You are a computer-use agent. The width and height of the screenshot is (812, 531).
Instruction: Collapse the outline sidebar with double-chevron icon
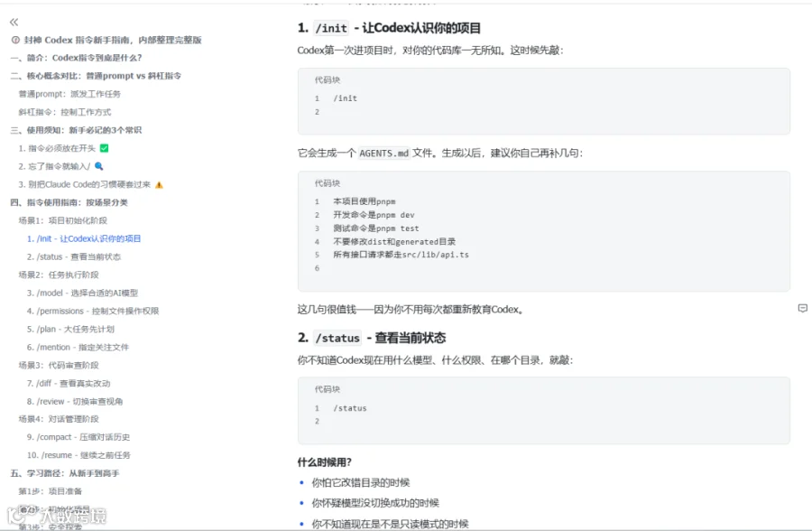click(x=14, y=22)
